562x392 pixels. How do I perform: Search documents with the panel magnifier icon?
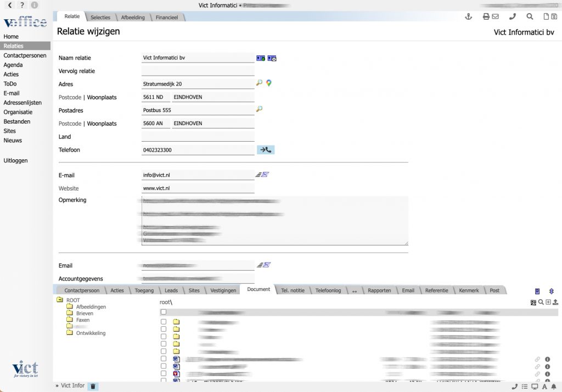coord(541,303)
